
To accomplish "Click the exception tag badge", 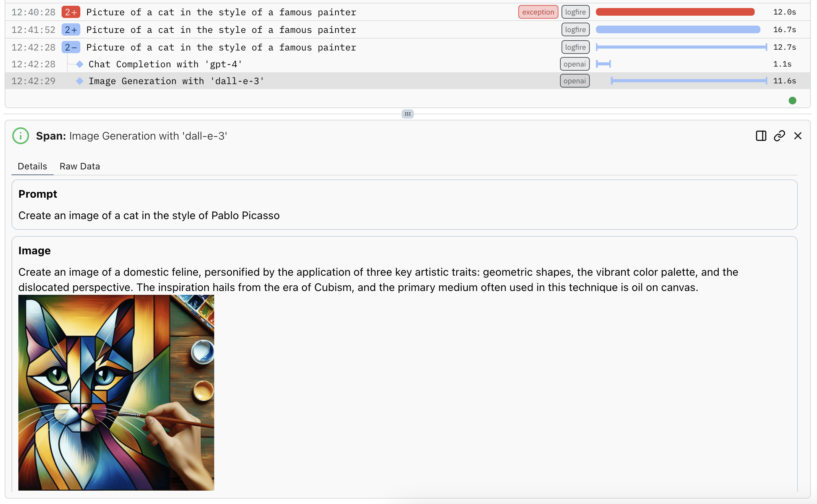I will coord(538,12).
